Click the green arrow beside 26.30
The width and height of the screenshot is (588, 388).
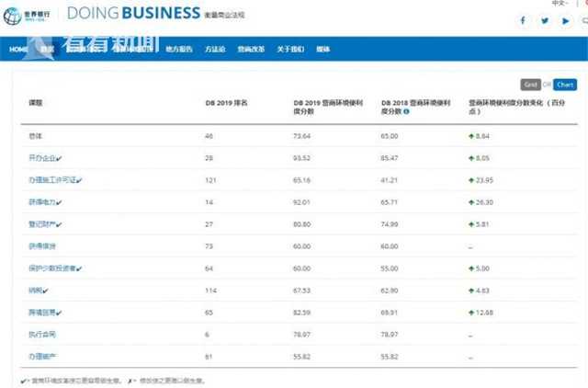tap(470, 202)
